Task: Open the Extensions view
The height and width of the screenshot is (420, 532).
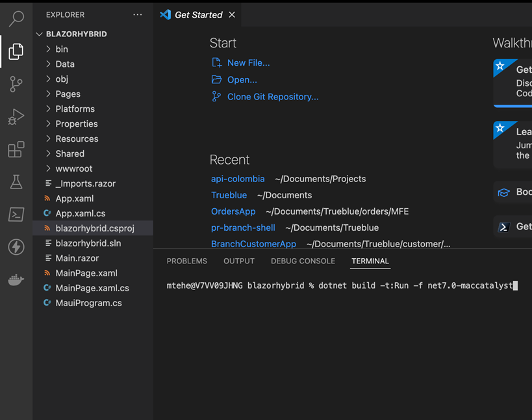Action: click(x=16, y=150)
